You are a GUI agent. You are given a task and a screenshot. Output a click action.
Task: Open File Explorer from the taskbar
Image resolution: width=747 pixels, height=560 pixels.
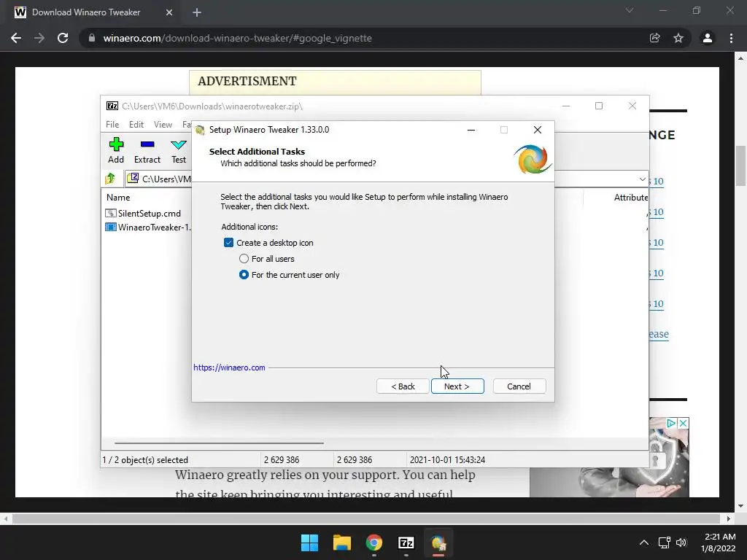[x=341, y=542]
